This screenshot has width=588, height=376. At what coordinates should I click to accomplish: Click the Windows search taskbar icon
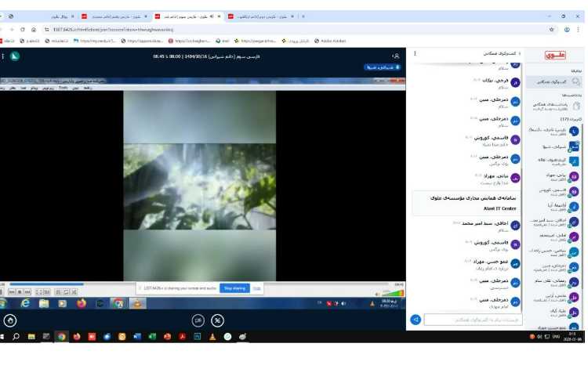[x=16, y=337]
